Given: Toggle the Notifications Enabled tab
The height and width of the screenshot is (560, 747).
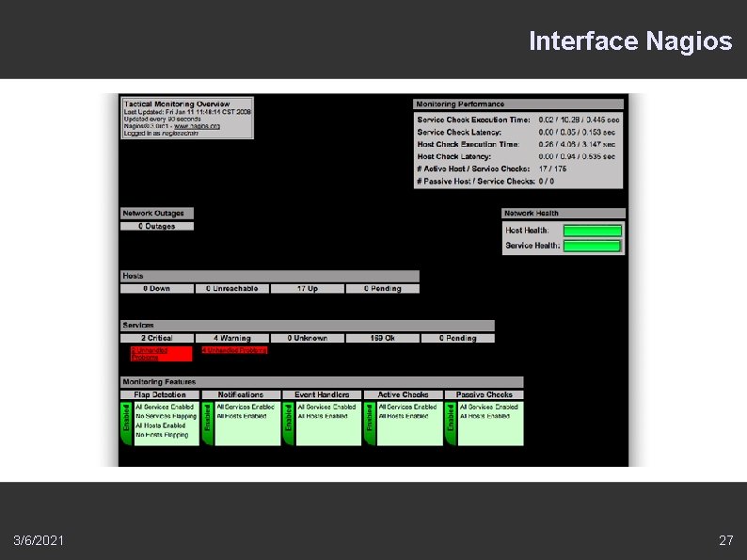Looking at the screenshot, I should tap(207, 424).
